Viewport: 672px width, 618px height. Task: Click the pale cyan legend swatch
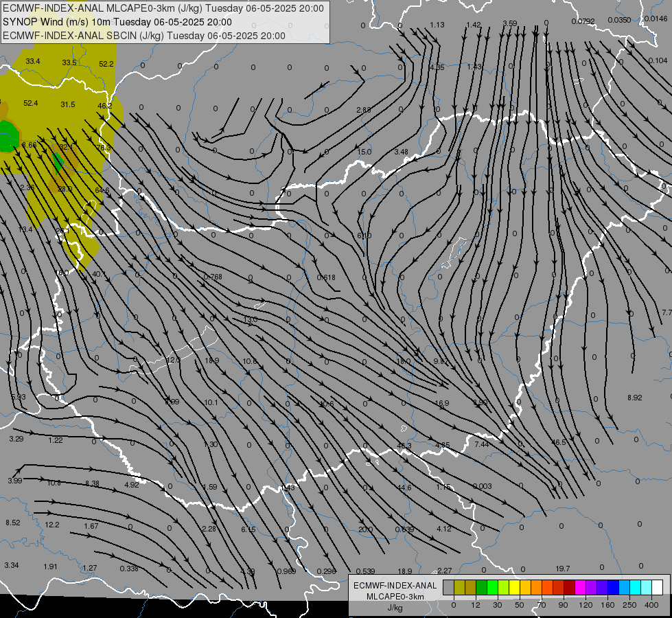(x=647, y=587)
